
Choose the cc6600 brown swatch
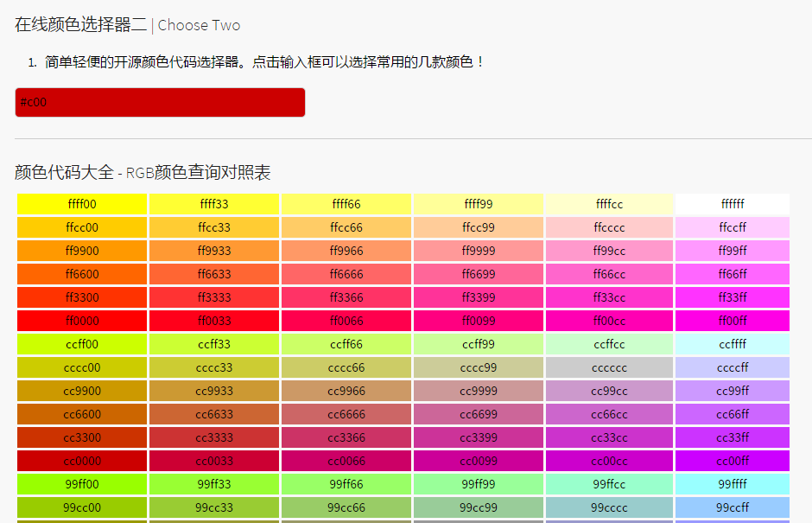(x=82, y=414)
